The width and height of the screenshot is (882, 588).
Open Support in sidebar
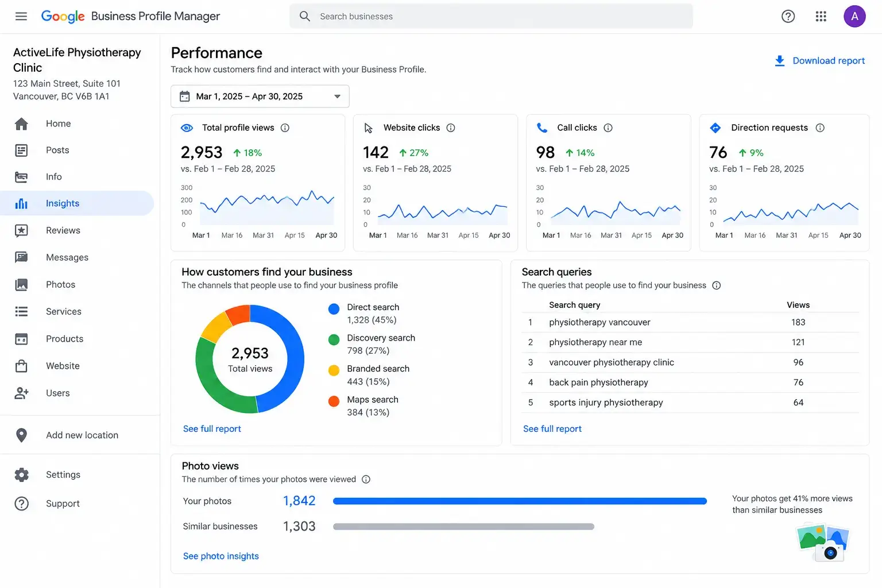63,504
